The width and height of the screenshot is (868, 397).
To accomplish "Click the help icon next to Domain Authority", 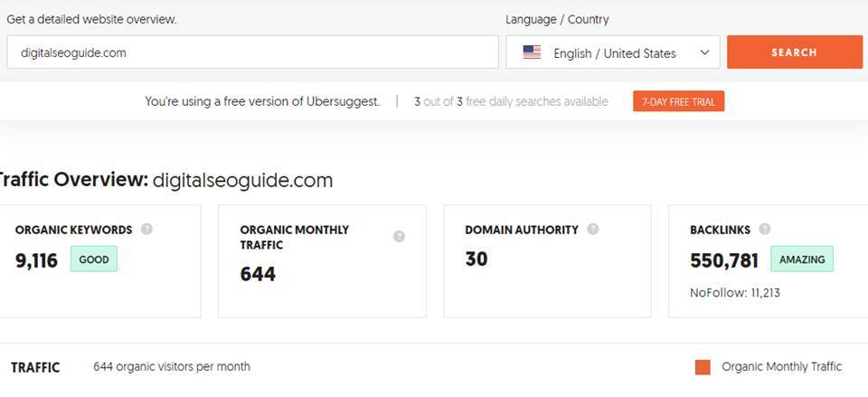I will coord(593,229).
